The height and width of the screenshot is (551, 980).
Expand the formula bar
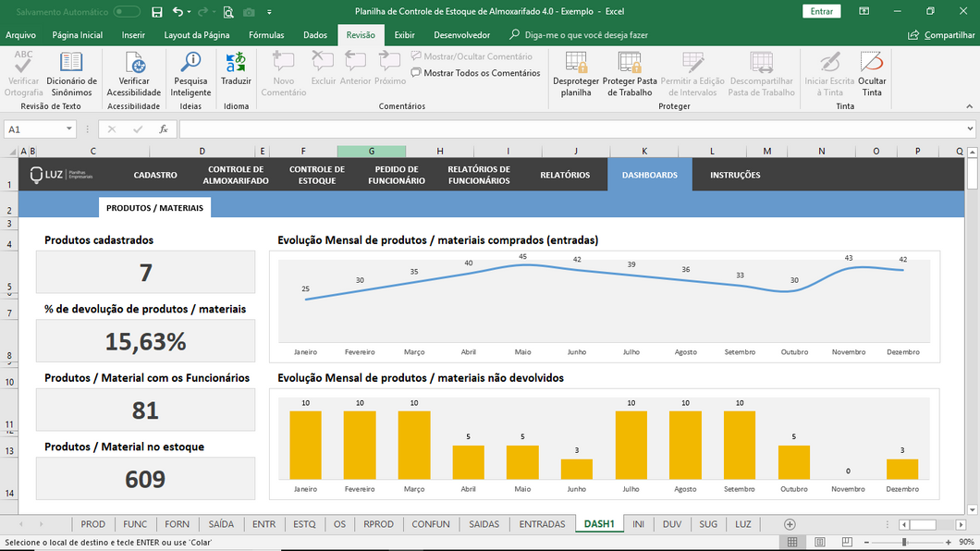(970, 129)
